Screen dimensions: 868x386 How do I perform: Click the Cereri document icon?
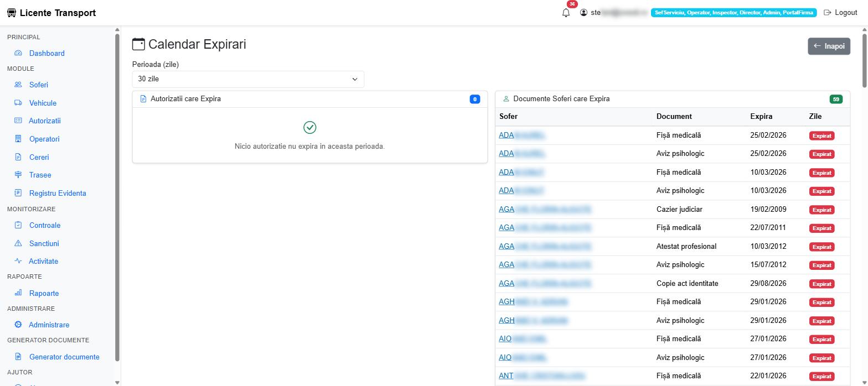pos(18,157)
